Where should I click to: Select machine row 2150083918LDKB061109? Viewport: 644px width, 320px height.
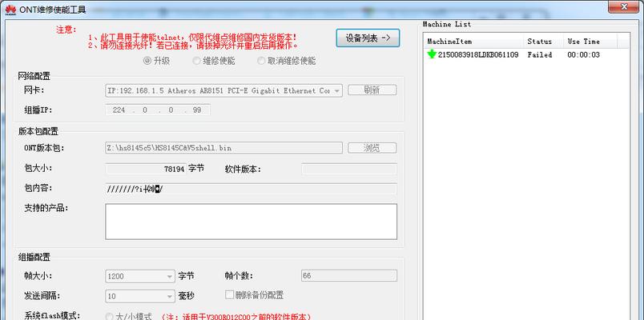[x=478, y=54]
